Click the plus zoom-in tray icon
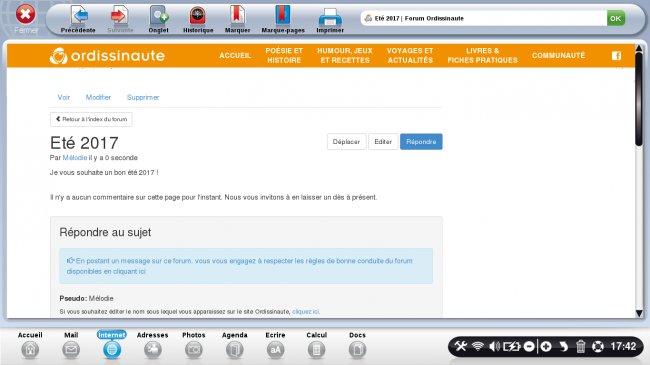The width and height of the screenshot is (650, 365). [x=546, y=346]
